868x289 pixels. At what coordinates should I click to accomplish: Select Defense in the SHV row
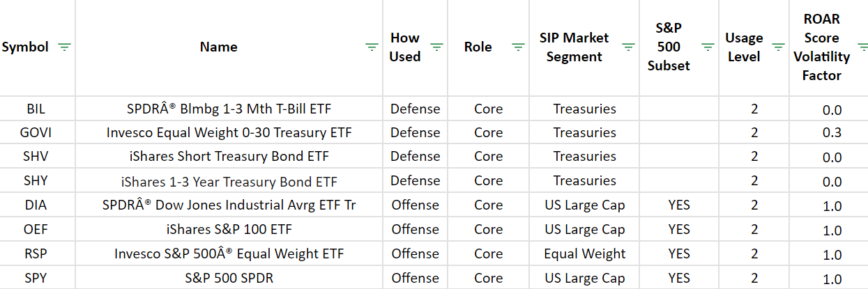point(416,156)
